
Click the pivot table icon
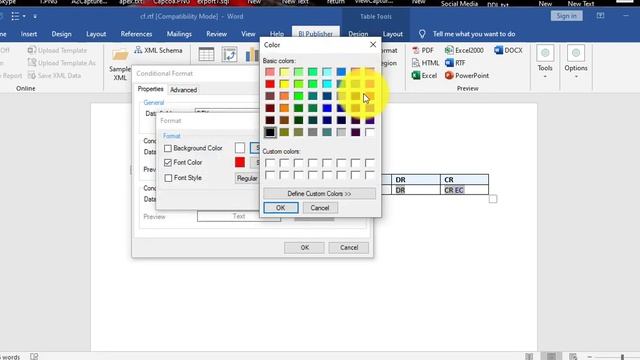tap(229, 54)
